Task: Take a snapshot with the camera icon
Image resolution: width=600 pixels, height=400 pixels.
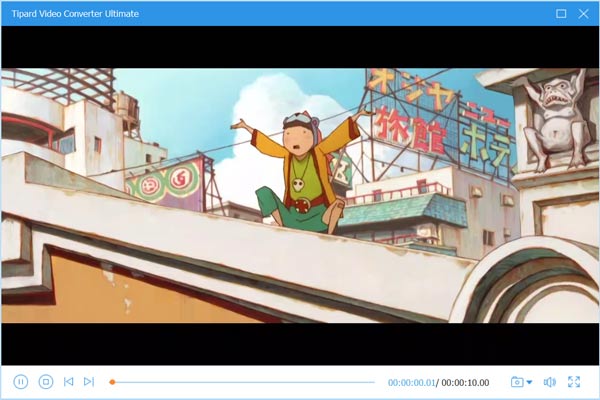Action: (517, 382)
